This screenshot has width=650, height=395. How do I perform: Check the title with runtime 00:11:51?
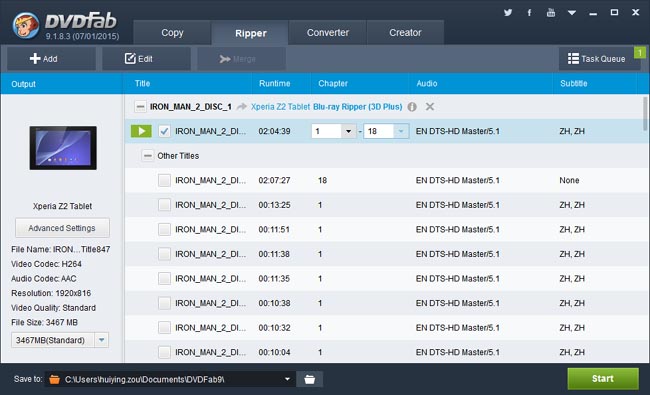[164, 229]
